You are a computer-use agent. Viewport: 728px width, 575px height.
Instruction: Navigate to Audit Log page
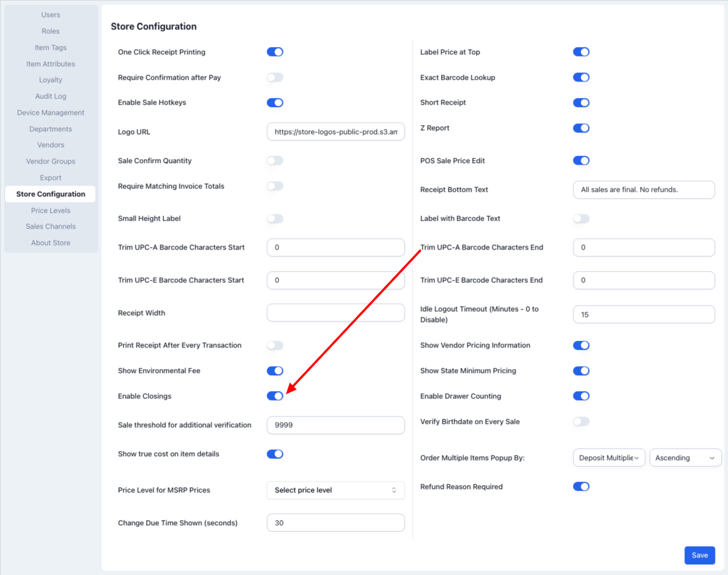pos(50,96)
